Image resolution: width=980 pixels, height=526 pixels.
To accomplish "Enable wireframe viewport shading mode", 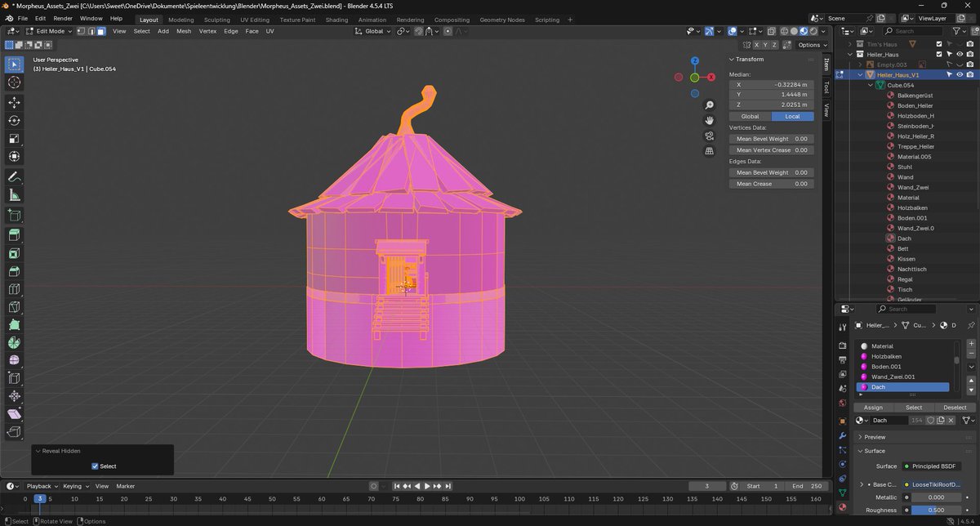I will [782, 31].
